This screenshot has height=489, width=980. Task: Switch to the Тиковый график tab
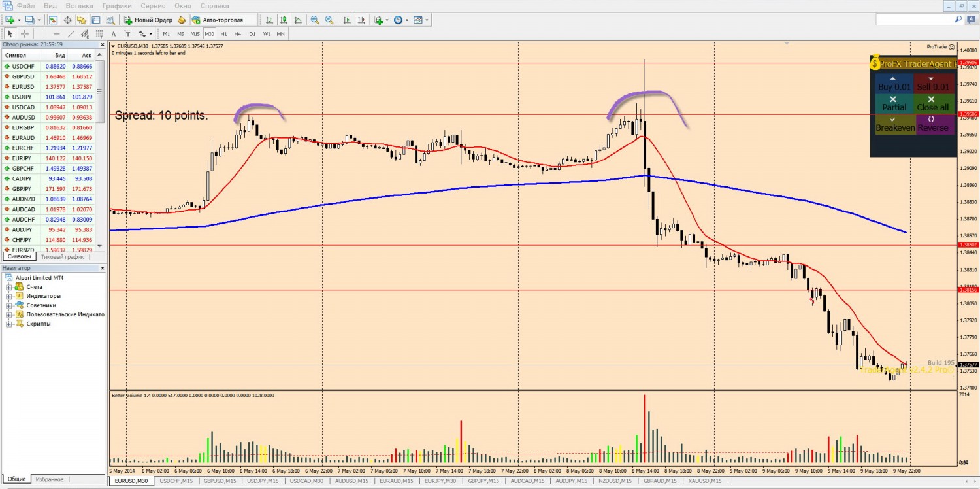(x=62, y=257)
